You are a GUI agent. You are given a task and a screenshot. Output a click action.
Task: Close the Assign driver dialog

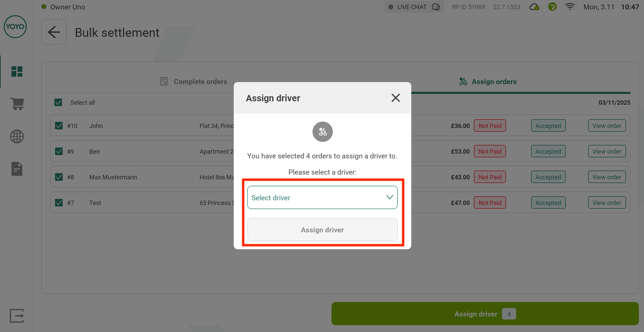395,98
